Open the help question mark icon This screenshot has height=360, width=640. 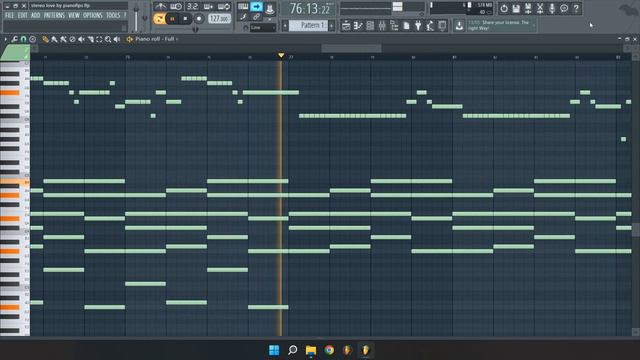click(576, 8)
